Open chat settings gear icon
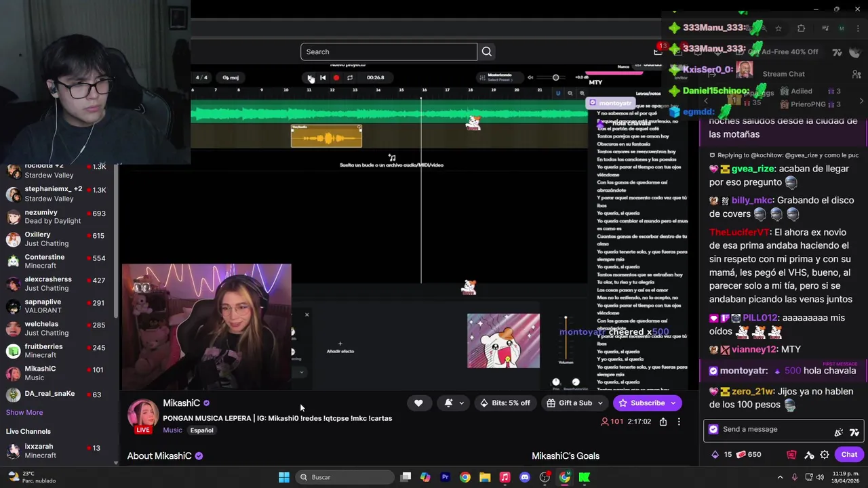868x488 pixels. tap(825, 455)
